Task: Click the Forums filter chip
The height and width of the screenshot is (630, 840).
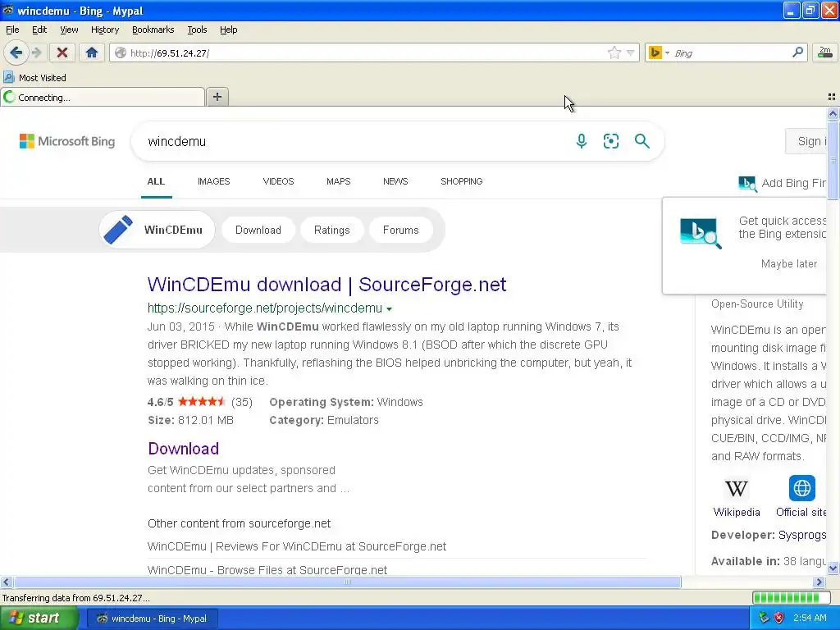Action: coord(400,230)
